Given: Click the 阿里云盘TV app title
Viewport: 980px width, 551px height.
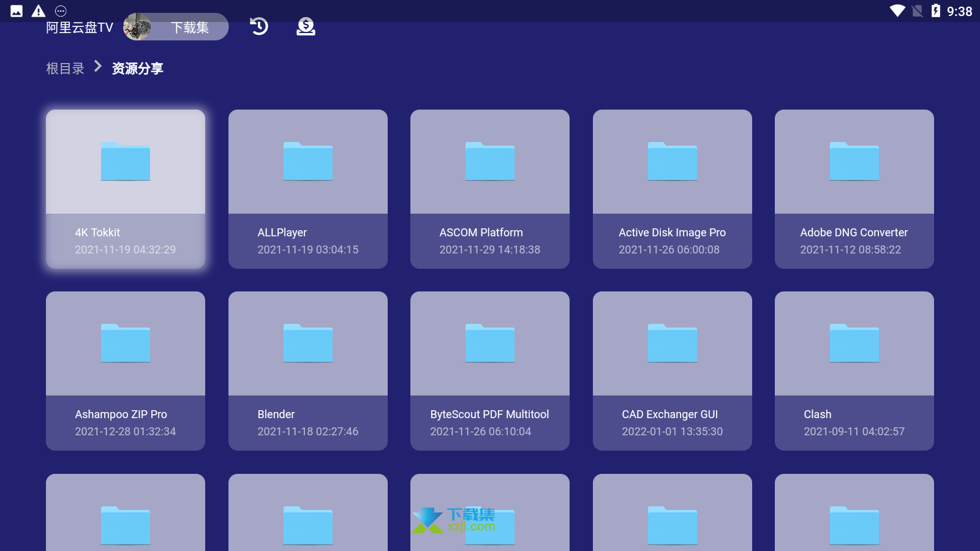Looking at the screenshot, I should (80, 28).
